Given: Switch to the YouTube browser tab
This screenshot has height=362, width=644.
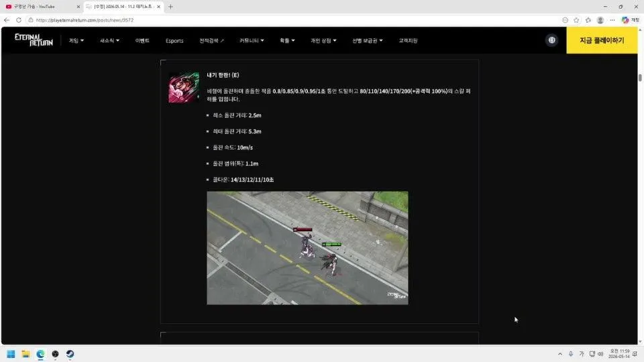Looking at the screenshot, I should click(41, 7).
